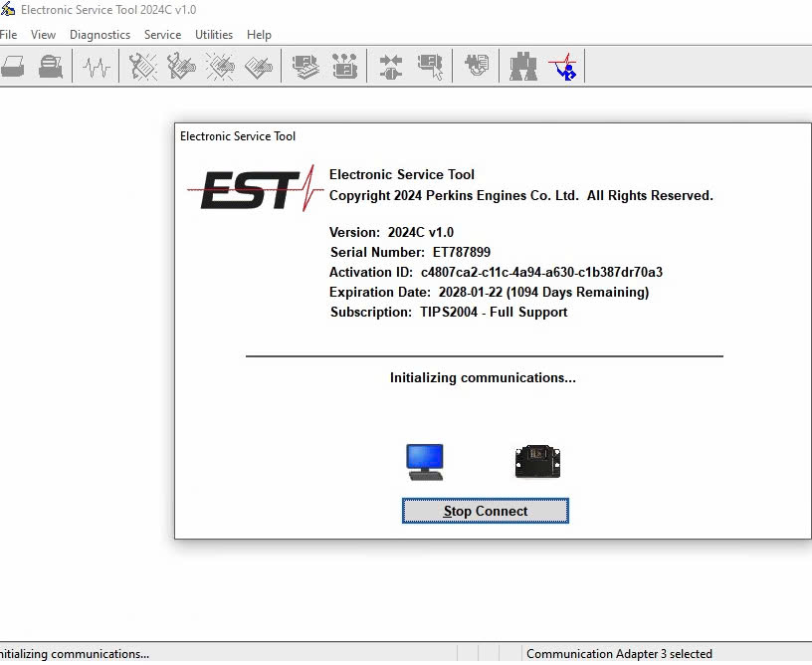Open the Diagnostics menu

pyautogui.click(x=100, y=35)
